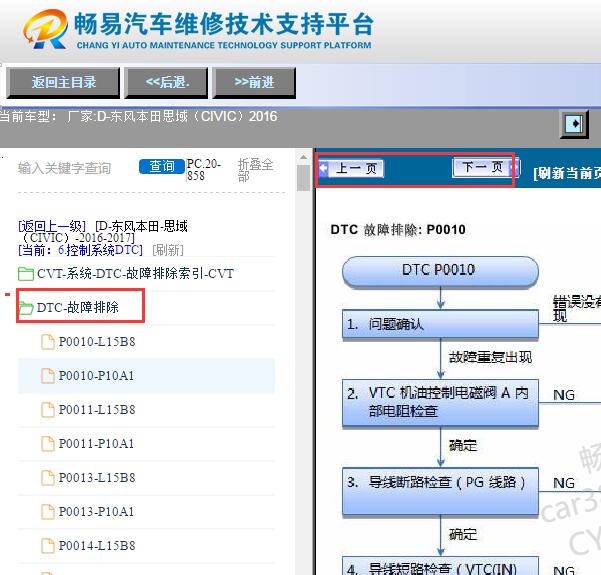The image size is (601, 575).
Task: Click the page icon beside P0013-L15B8
Action: [48, 478]
